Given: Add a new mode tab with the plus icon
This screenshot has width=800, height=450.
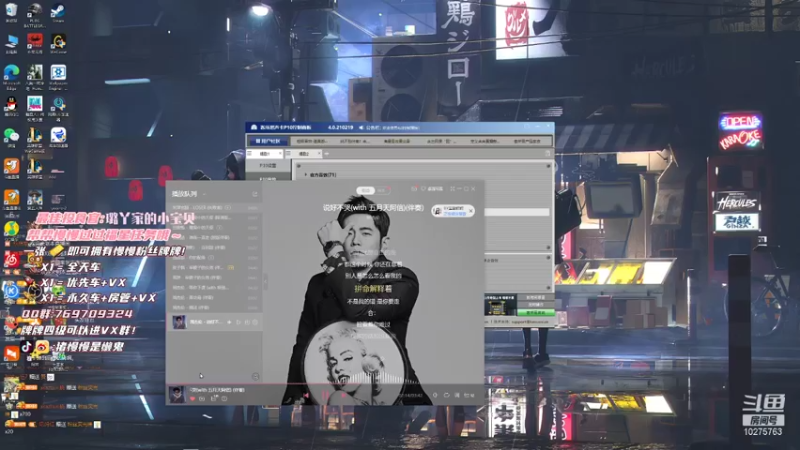Looking at the screenshot, I should [x=327, y=154].
